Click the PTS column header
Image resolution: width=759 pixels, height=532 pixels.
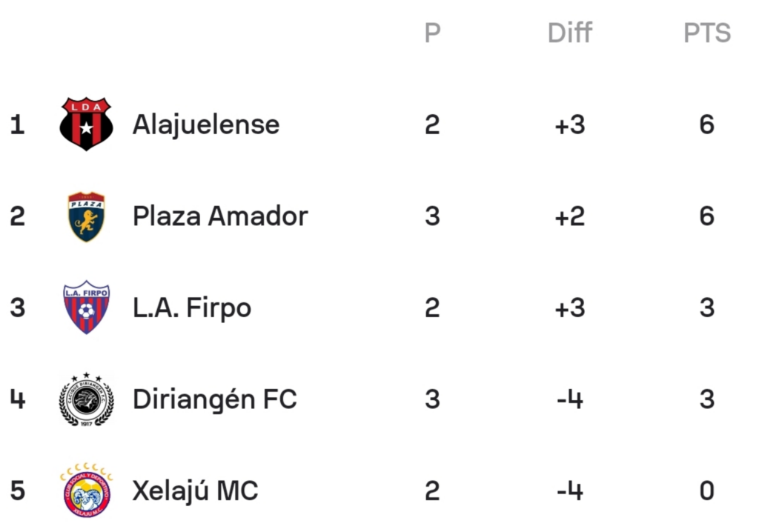(706, 33)
